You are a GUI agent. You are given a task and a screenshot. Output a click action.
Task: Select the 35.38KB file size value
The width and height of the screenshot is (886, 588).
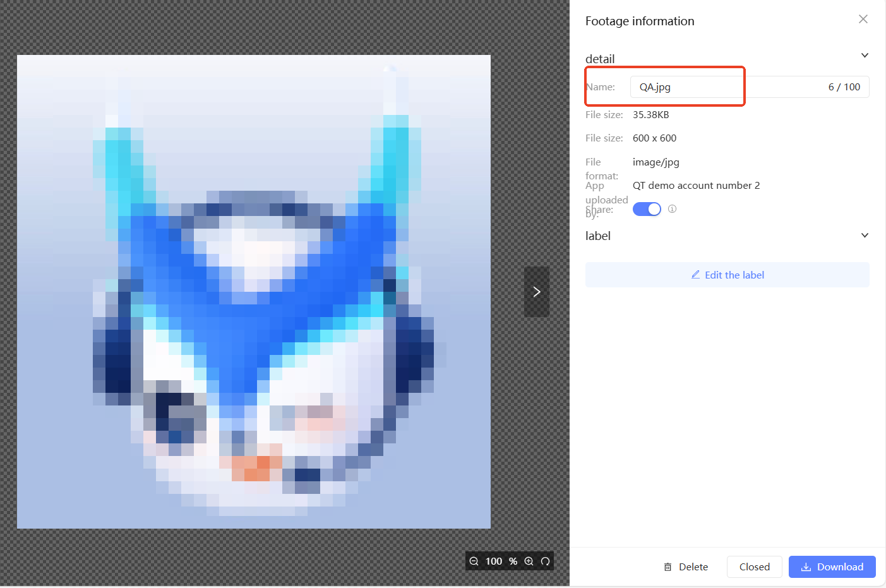[x=651, y=115]
